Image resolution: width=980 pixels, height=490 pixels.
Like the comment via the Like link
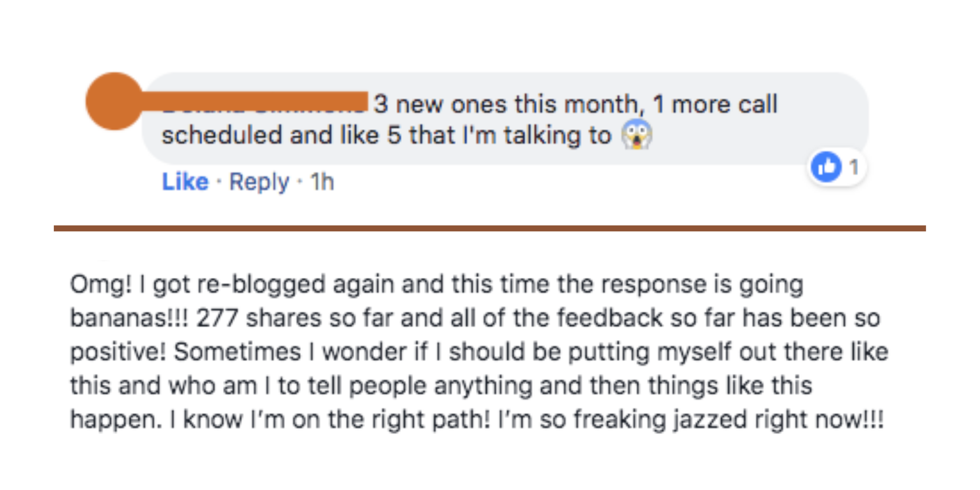tap(185, 182)
